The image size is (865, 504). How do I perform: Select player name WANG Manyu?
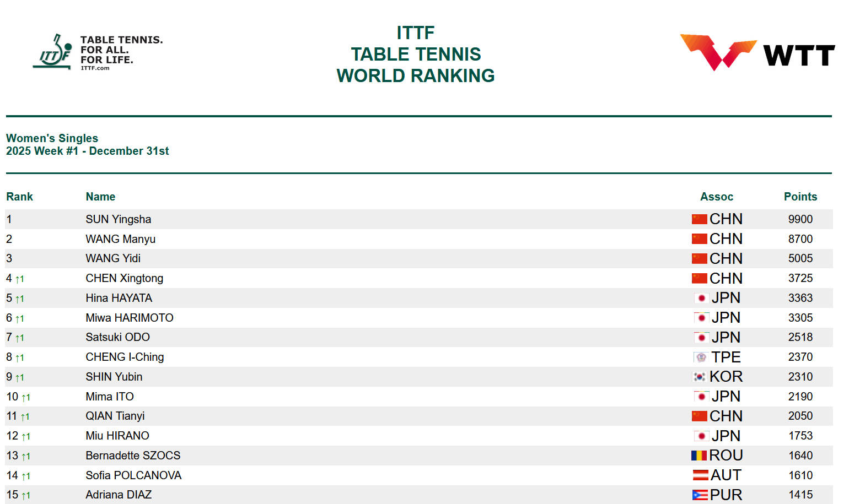pyautogui.click(x=120, y=239)
